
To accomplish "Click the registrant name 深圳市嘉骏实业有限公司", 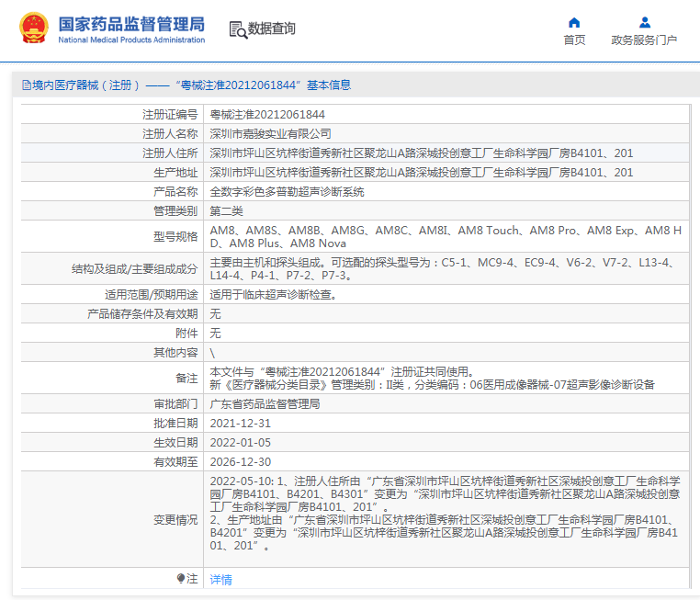I will (x=271, y=134).
